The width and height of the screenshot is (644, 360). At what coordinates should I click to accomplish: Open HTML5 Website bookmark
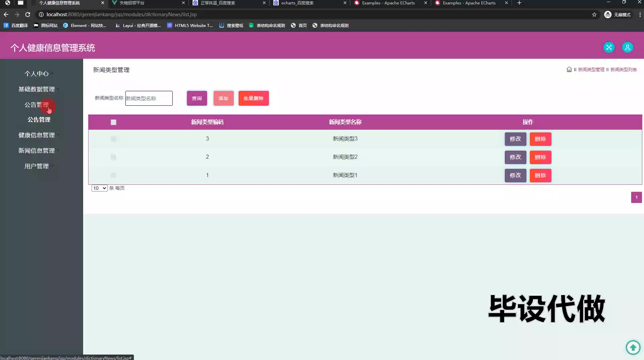[190, 26]
